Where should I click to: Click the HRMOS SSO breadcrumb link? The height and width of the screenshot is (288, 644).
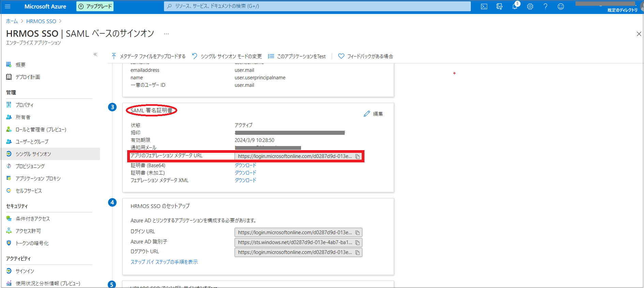41,21
